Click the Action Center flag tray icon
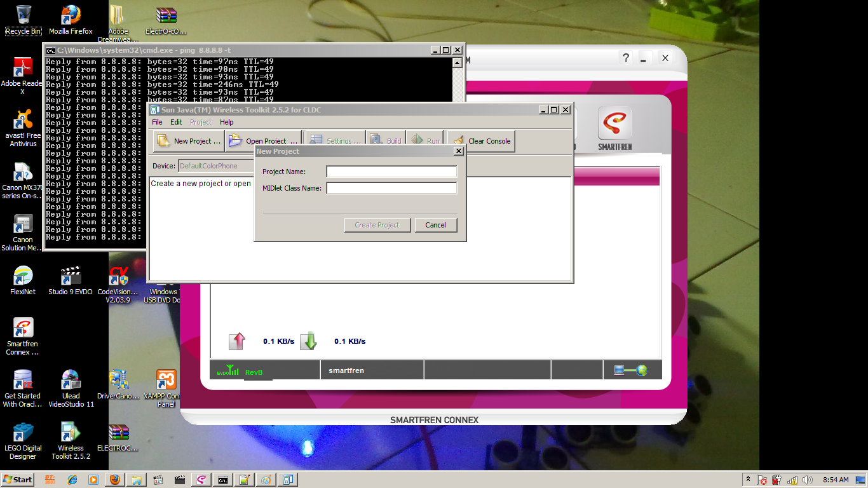 pos(762,480)
